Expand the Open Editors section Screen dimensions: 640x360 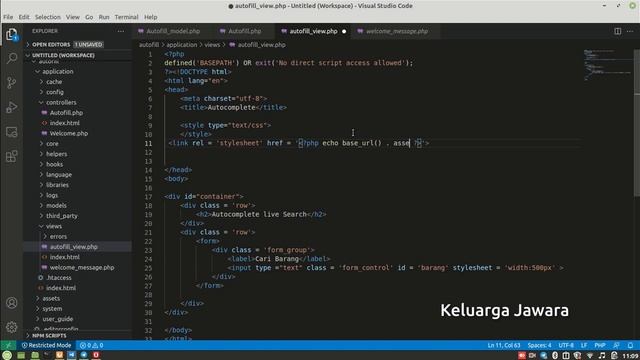[78, 44]
